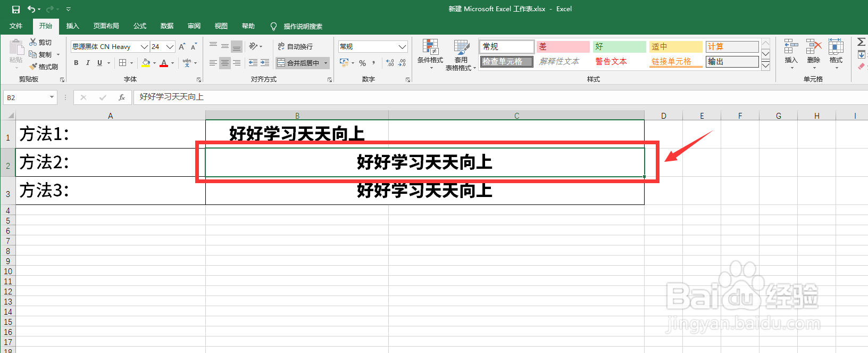Open the fill color dropdown arrow
This screenshot has height=353, width=868.
(x=154, y=63)
